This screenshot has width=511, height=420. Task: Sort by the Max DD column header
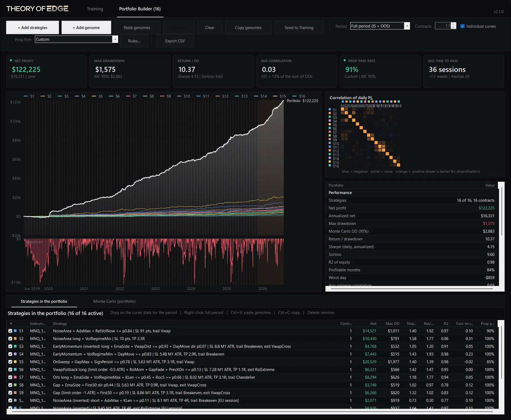coord(392,324)
